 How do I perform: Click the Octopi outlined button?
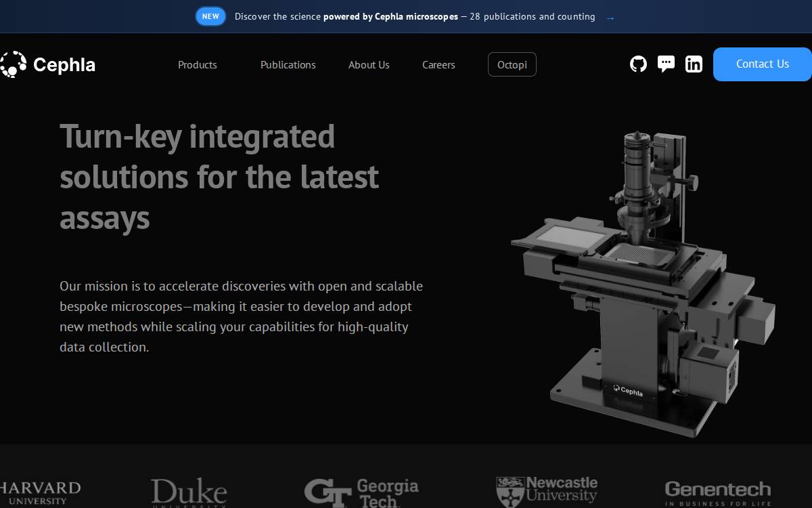pos(512,64)
